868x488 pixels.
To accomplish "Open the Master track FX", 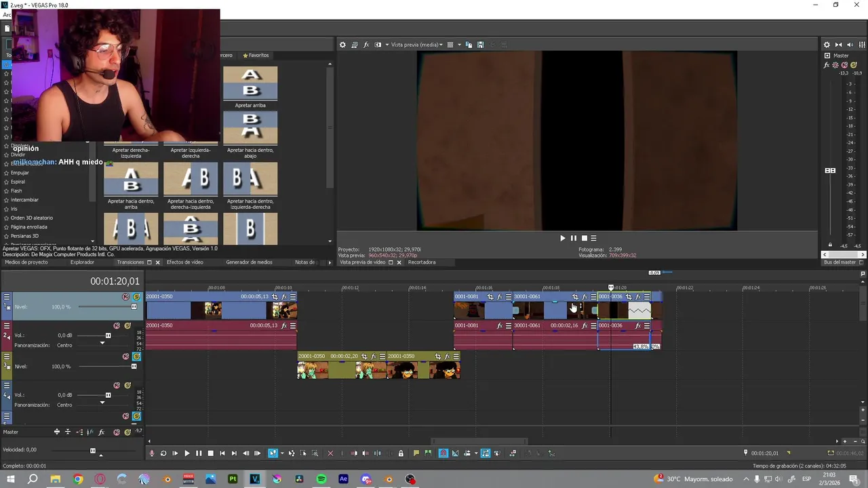I will 101,432.
